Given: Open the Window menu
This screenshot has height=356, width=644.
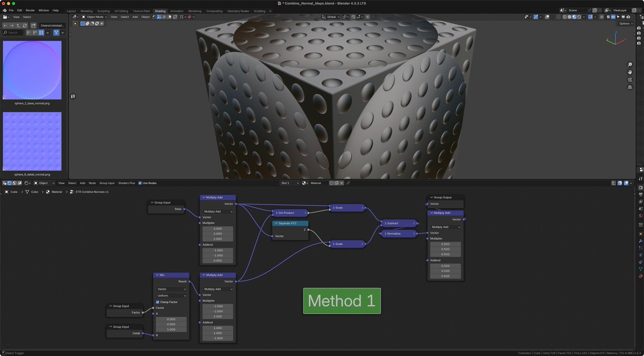Looking at the screenshot, I should click(43, 10).
